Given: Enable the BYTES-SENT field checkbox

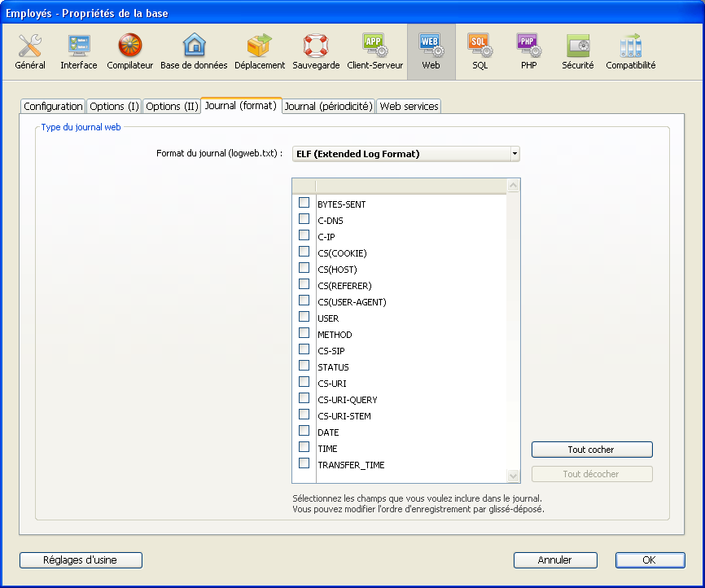Looking at the screenshot, I should pyautogui.click(x=304, y=203).
